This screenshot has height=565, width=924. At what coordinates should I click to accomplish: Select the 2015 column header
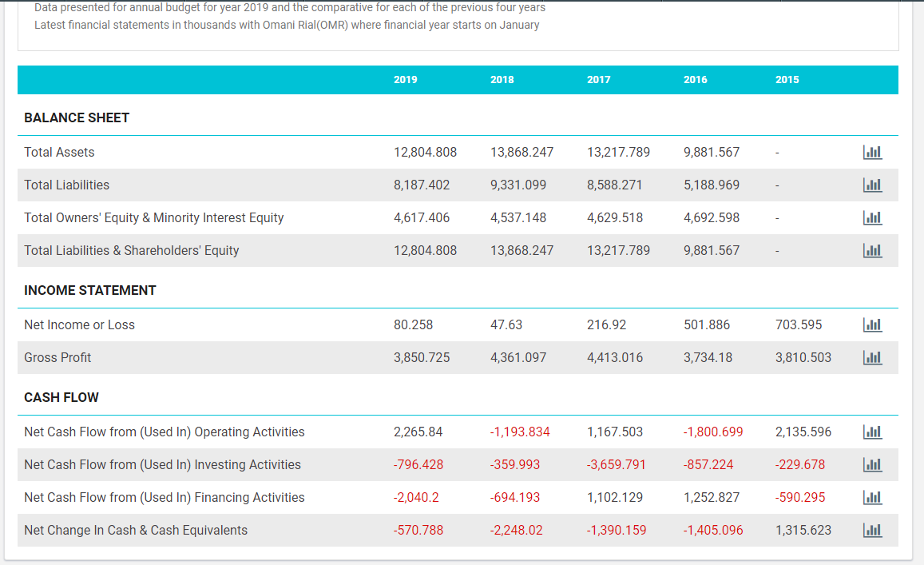[x=787, y=80]
